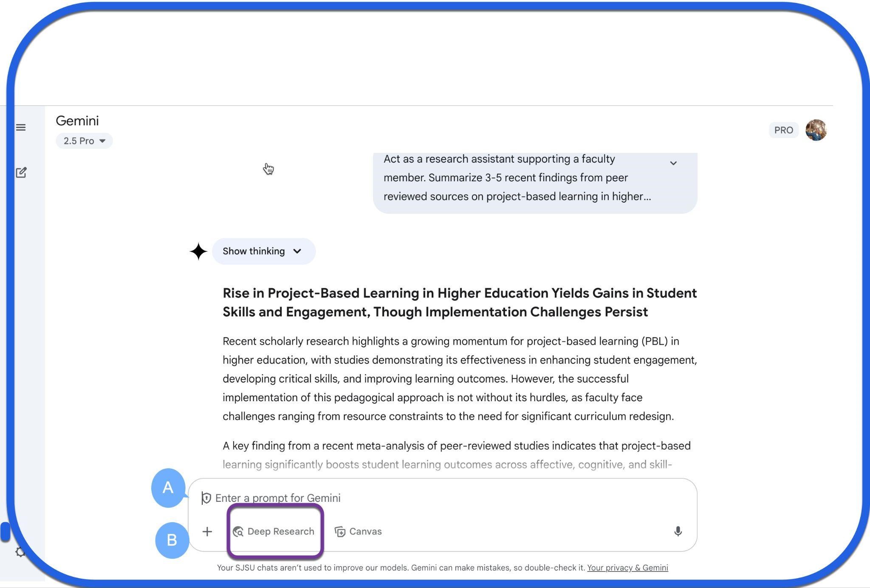The width and height of the screenshot is (870, 588).
Task: Click the Gemini title text
Action: click(x=77, y=121)
